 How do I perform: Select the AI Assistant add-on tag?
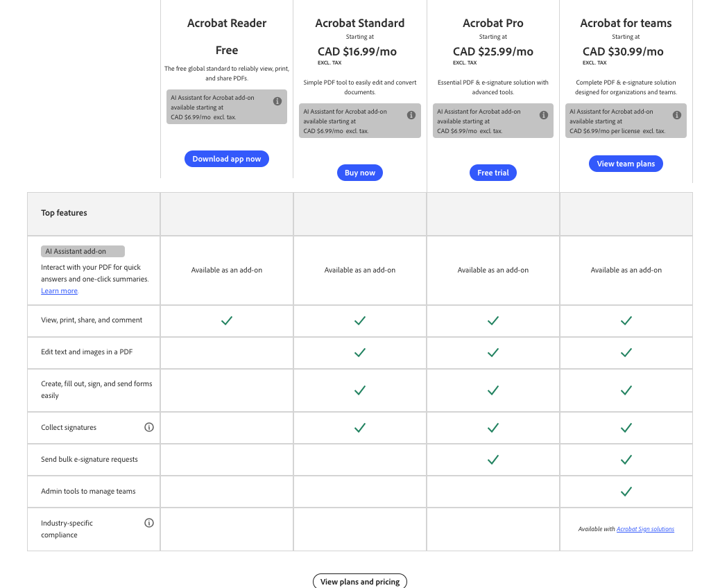[83, 251]
